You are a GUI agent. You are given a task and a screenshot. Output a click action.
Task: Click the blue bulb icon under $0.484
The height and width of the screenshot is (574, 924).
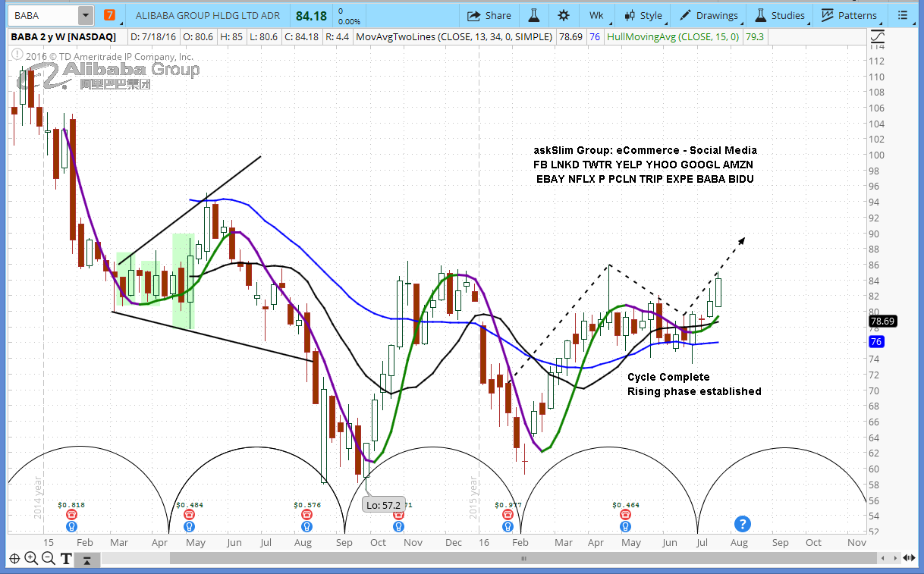click(x=188, y=525)
